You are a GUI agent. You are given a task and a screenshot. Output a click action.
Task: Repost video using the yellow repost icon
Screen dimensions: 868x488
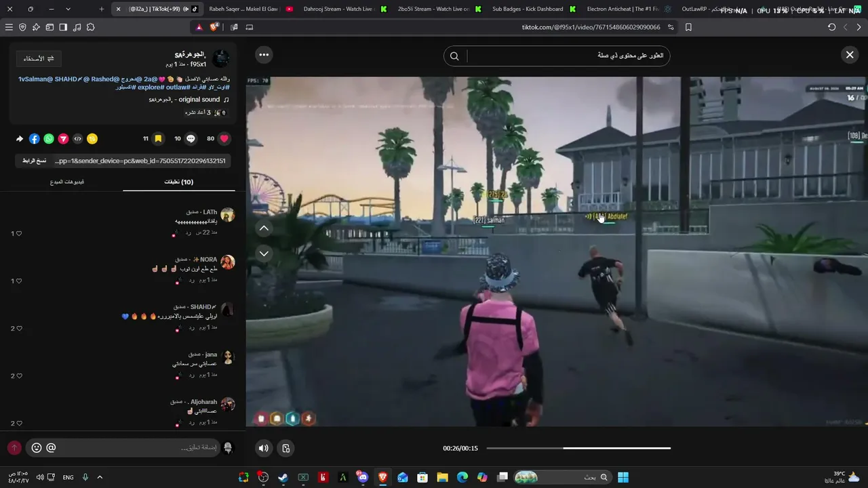92,138
